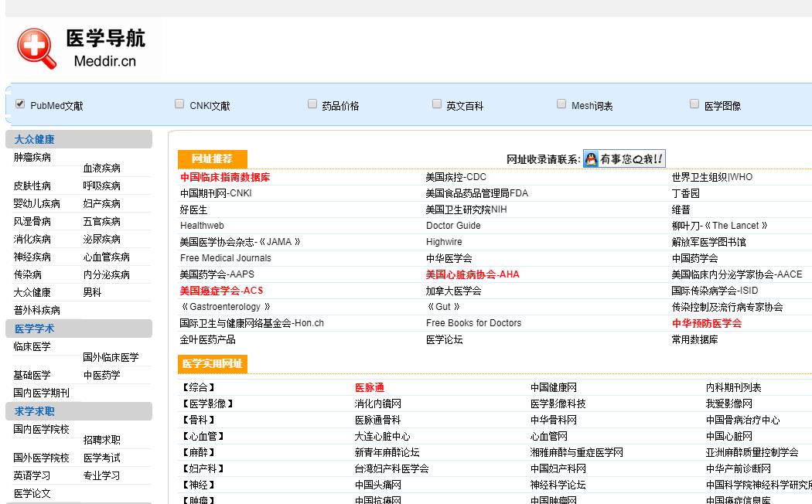Open 神经科学论坛 link
The height and width of the screenshot is (504, 812).
tap(558, 485)
